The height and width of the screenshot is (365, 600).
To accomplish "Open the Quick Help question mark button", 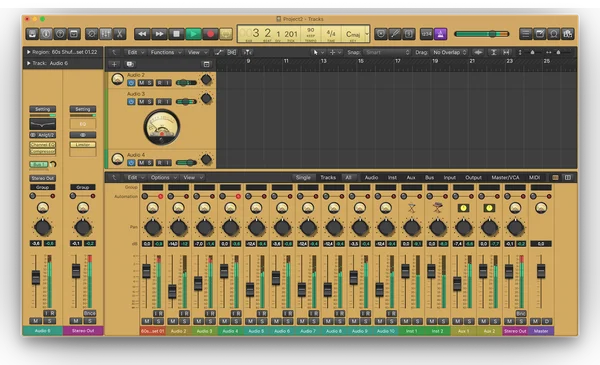I will pyautogui.click(x=60, y=34).
